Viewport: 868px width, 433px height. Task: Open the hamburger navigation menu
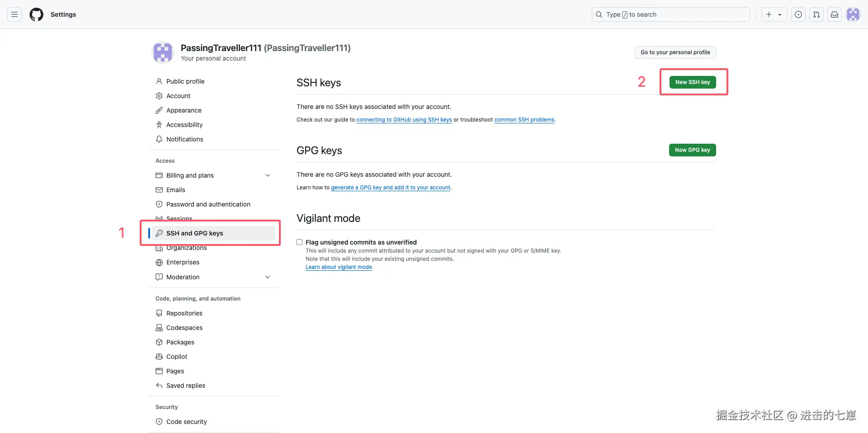click(14, 14)
